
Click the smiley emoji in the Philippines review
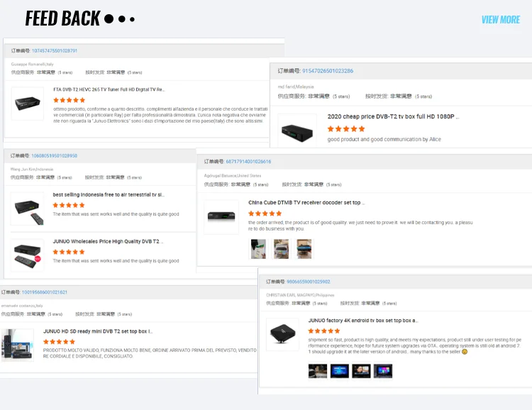click(x=465, y=352)
